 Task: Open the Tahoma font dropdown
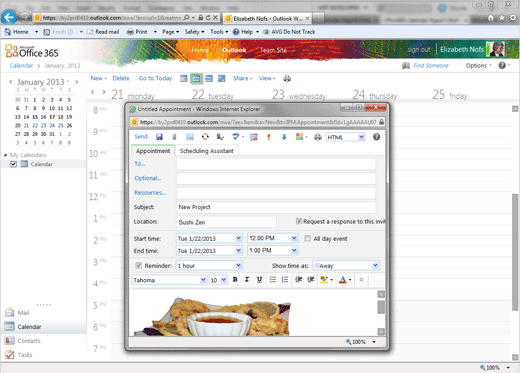pos(169,280)
